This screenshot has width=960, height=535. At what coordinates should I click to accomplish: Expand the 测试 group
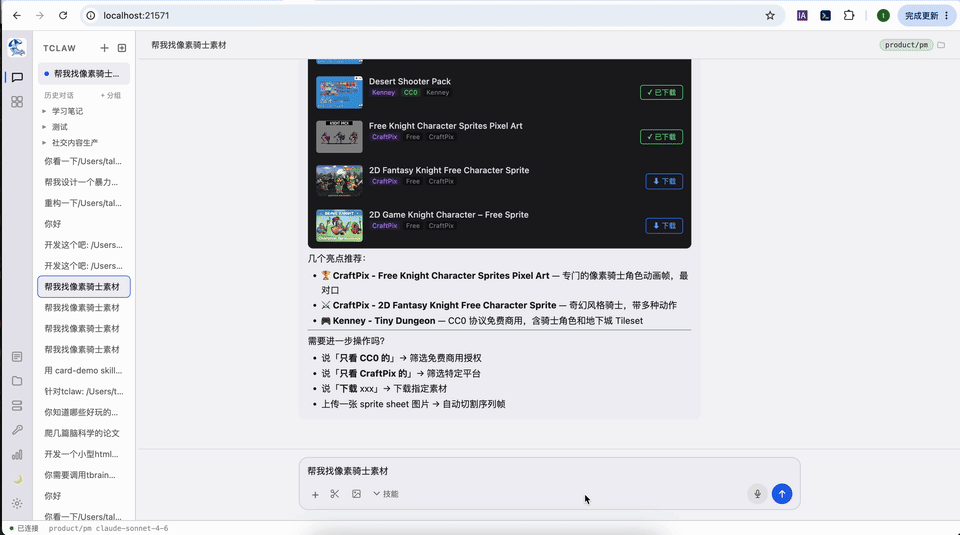tap(59, 127)
